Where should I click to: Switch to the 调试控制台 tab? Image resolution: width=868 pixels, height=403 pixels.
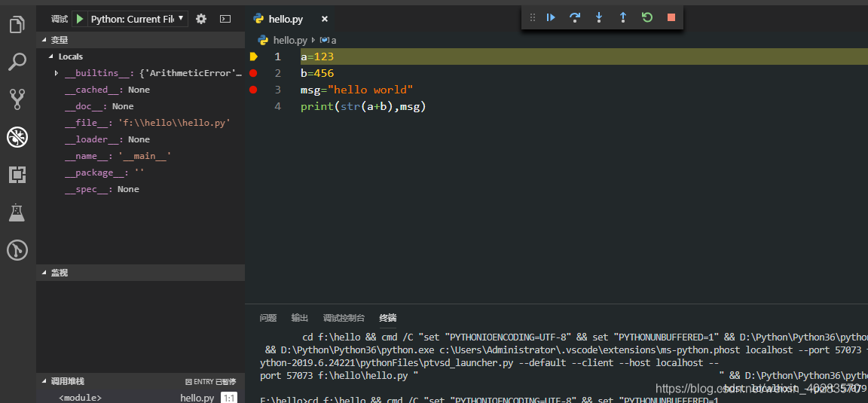pos(344,318)
